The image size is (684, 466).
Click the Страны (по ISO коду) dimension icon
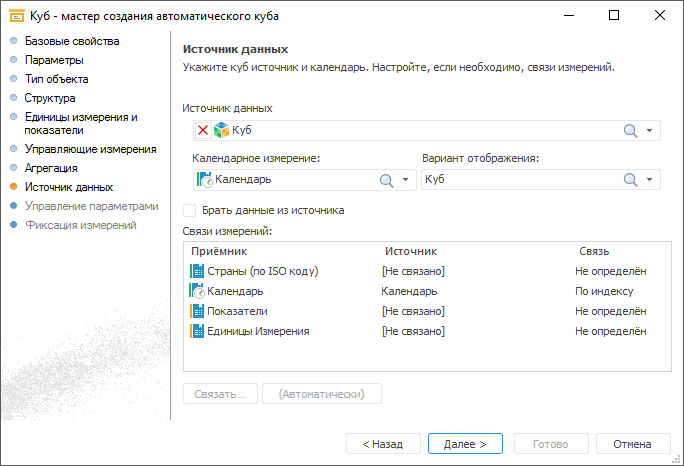pyautogui.click(x=196, y=271)
